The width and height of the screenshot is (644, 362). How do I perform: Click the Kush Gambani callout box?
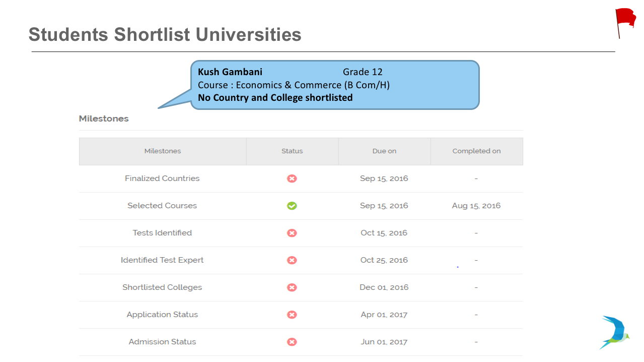[334, 85]
